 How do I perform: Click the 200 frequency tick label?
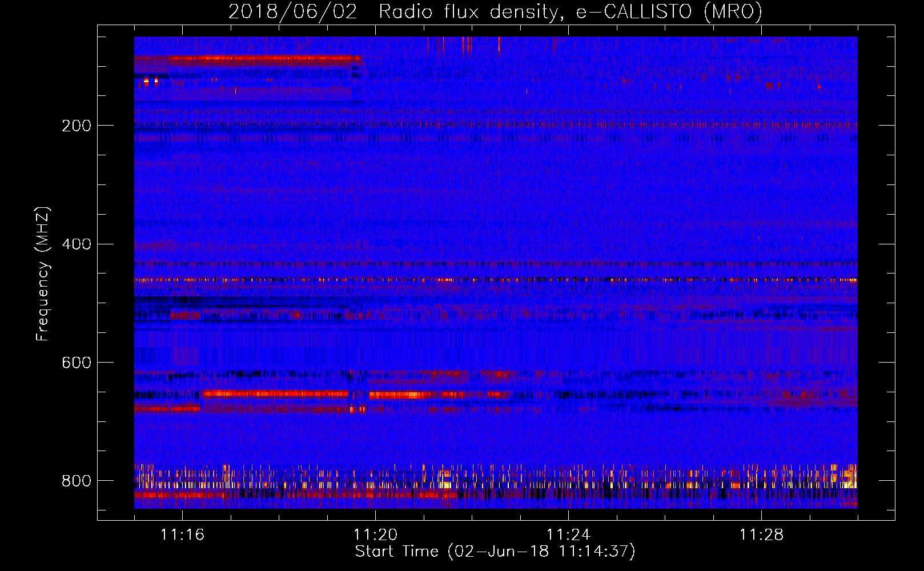(77, 126)
